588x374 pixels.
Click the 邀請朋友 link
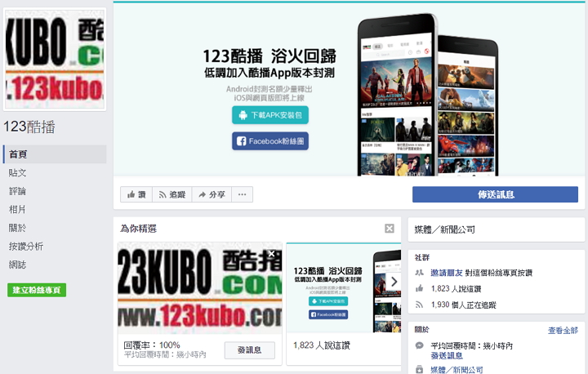[x=446, y=273]
